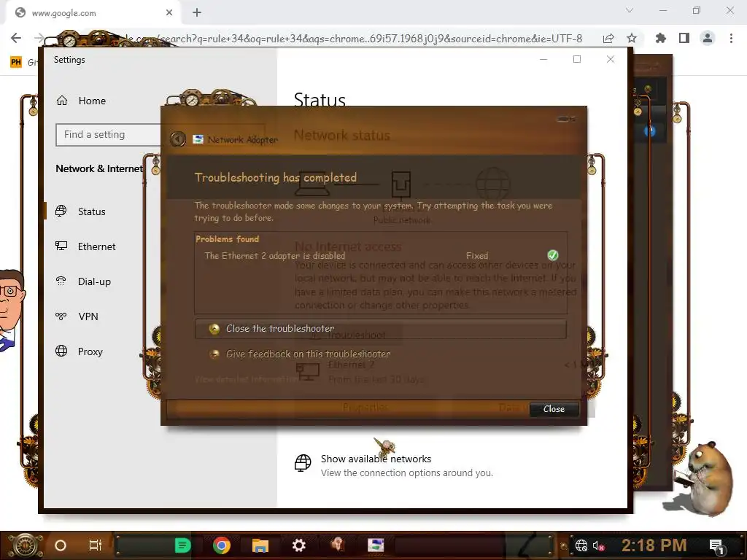This screenshot has height=560, width=747.
Task: Select the www.google.com tab
Action: (93, 13)
